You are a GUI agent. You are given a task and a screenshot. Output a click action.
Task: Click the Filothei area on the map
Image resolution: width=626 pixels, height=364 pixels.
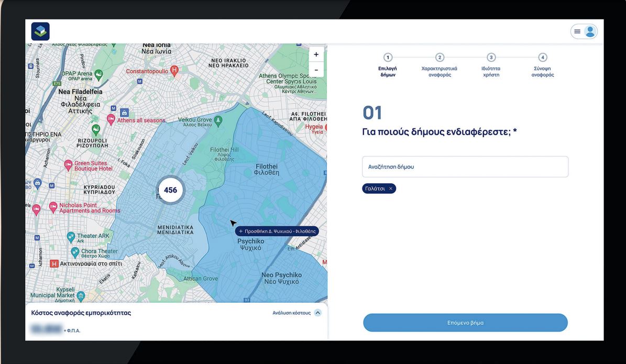[266, 169]
